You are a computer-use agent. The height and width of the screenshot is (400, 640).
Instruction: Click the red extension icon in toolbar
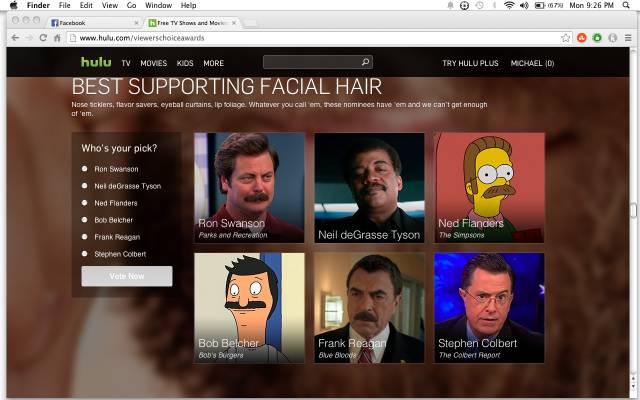point(582,38)
